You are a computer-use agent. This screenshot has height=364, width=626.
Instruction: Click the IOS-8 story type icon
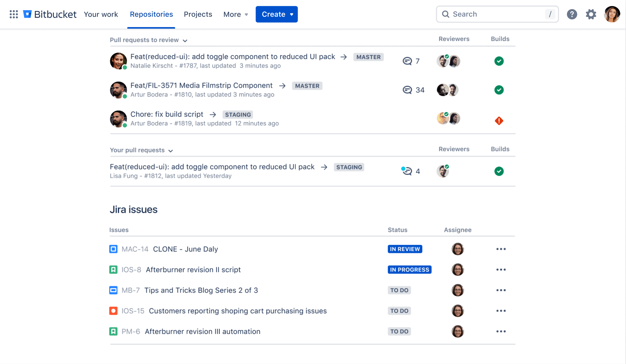coord(113,269)
